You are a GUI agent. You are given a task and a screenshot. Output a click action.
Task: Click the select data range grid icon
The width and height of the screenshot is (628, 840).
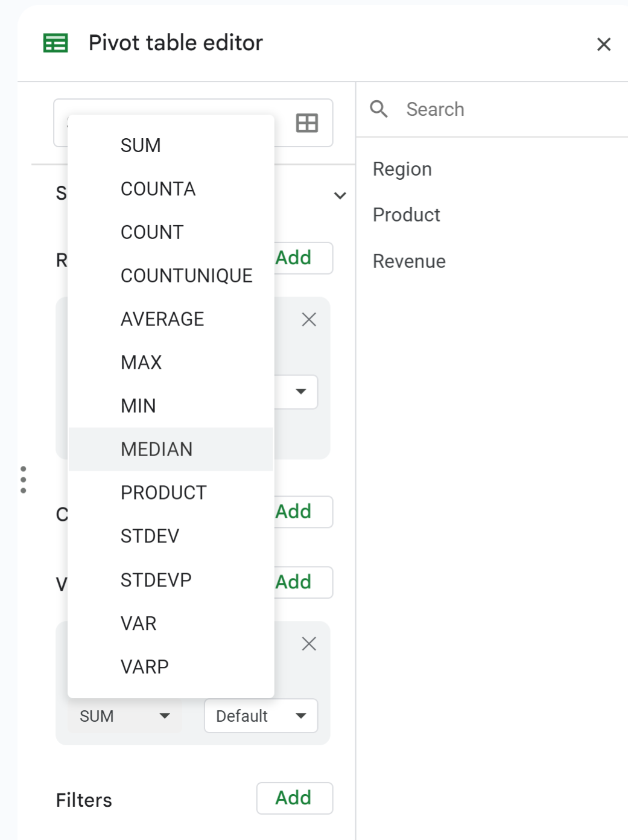307,123
